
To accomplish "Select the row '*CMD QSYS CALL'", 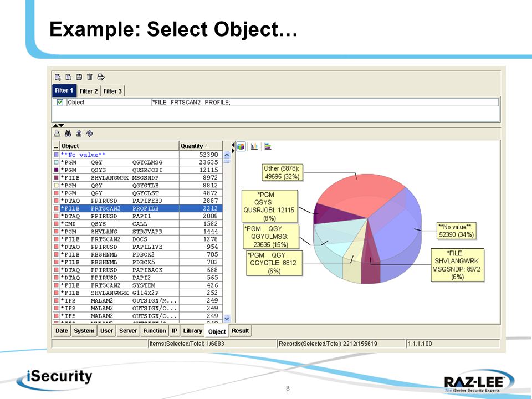I will [x=137, y=224].
